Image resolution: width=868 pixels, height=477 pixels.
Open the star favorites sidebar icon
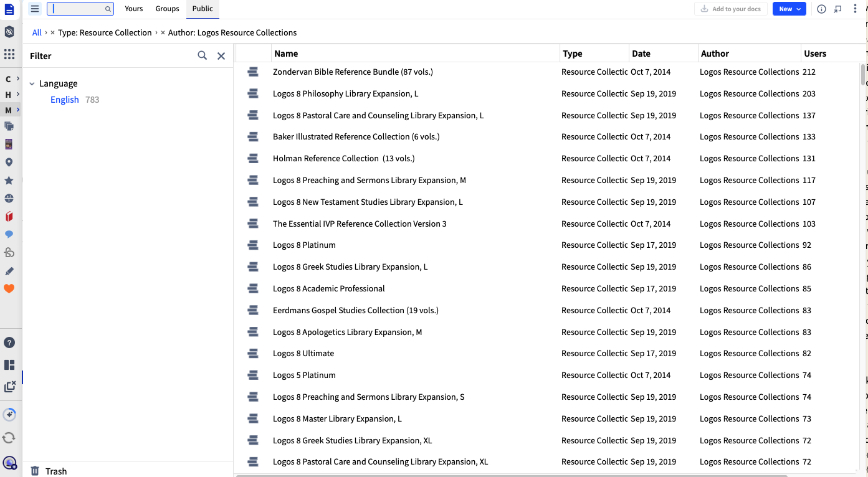[x=9, y=181]
